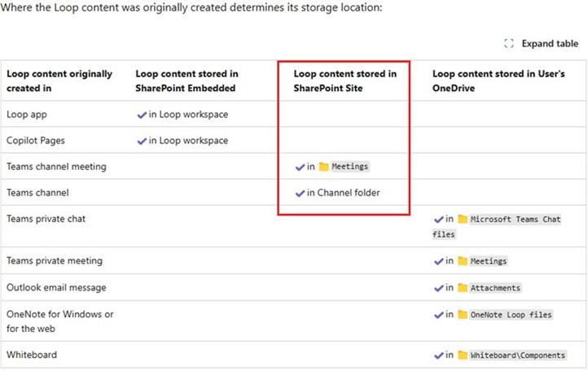Screen dimensions: 588x371
Task: Click the 'Whiteboard\Components' folder name
Action: pyautogui.click(x=517, y=356)
